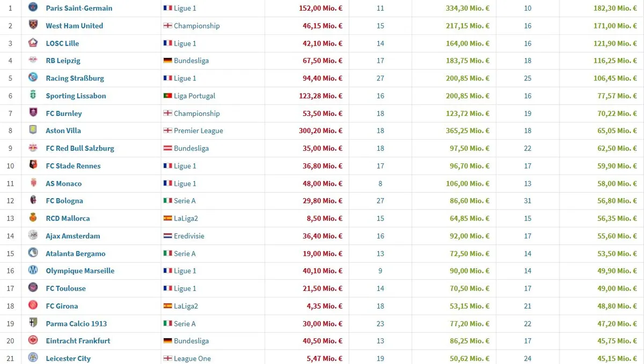Click the 300,20 Mio. € expenditure for Aston Villa
The width and height of the screenshot is (644, 364).
pos(320,130)
